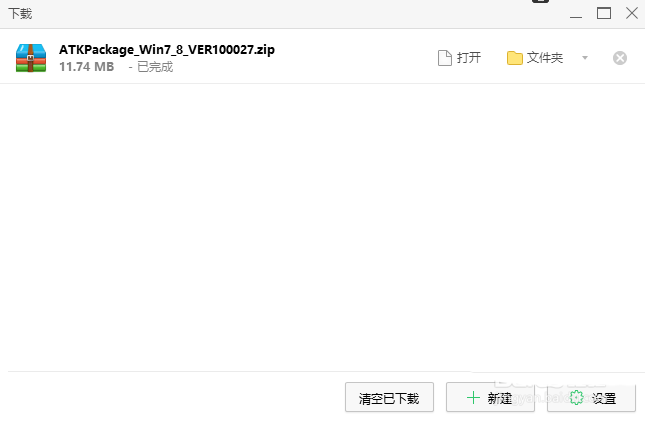Click the 下载 window title
645x421 pixels.
(x=20, y=14)
